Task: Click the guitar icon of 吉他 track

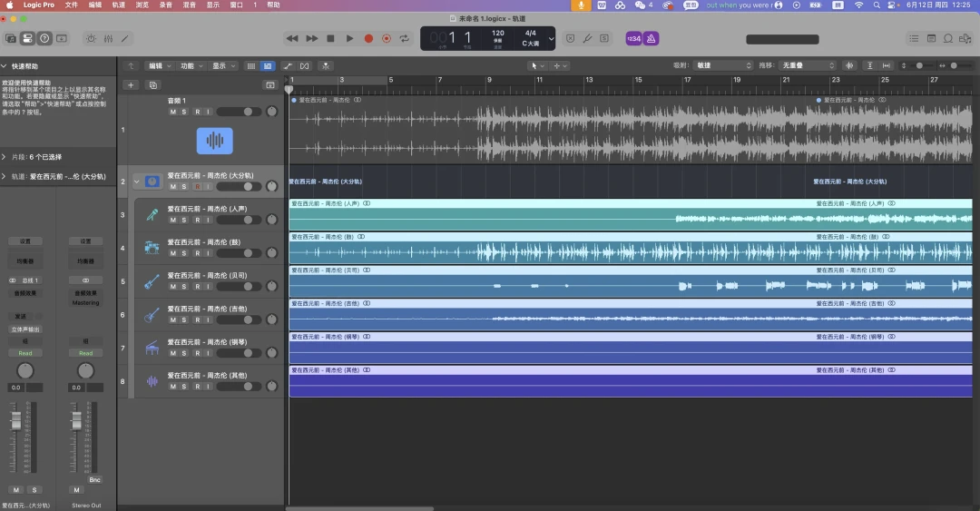Action: pyautogui.click(x=152, y=315)
